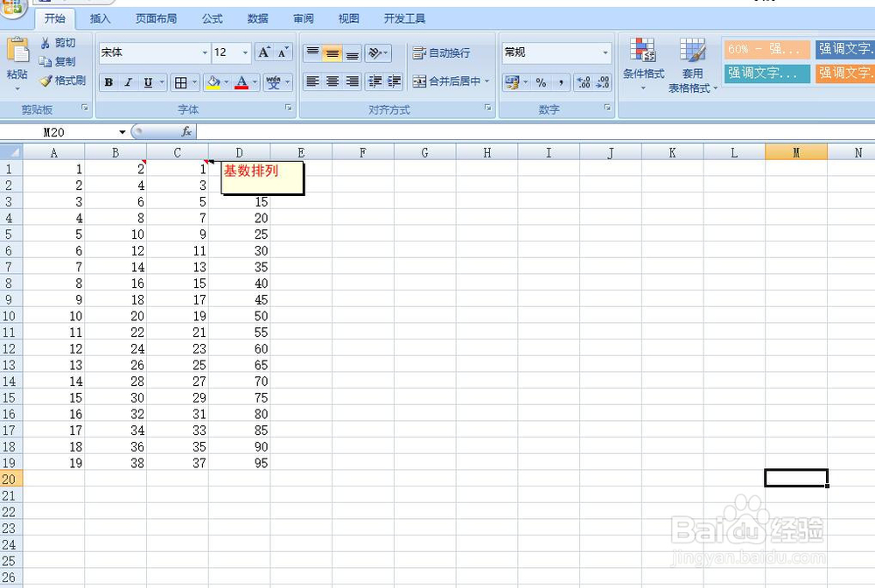Open the underline style dropdown arrow
Image resolution: width=875 pixels, height=588 pixels.
[162, 82]
